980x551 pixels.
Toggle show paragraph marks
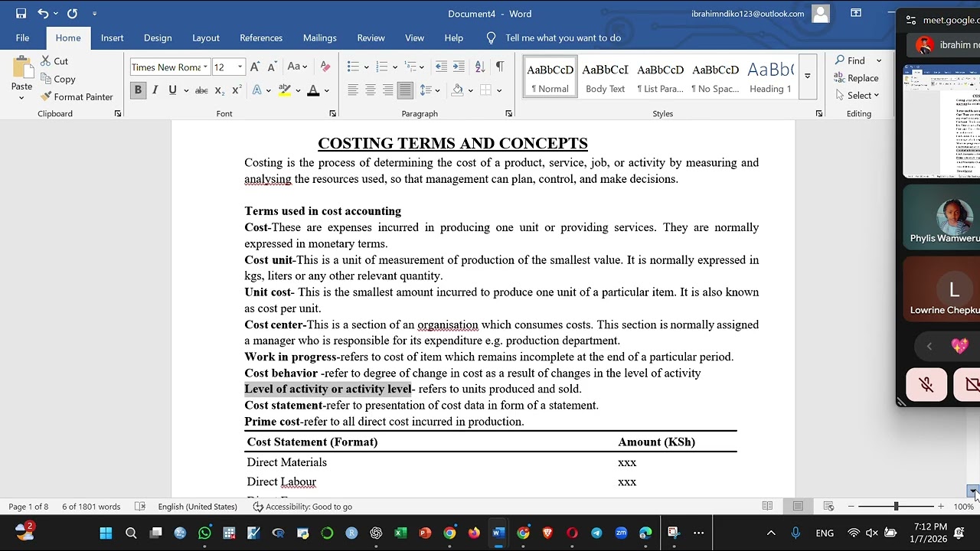[500, 67]
